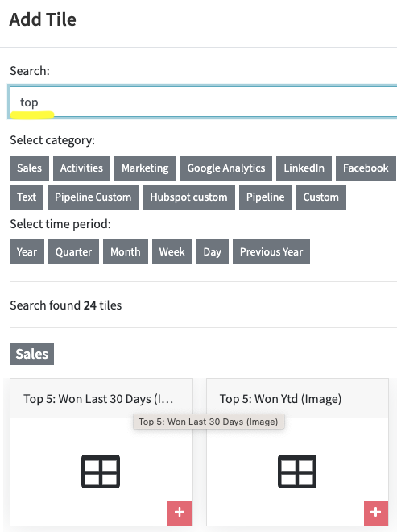Open Top 5: Won Ytd (Image) tile header
This screenshot has height=532, width=397.
click(297, 399)
